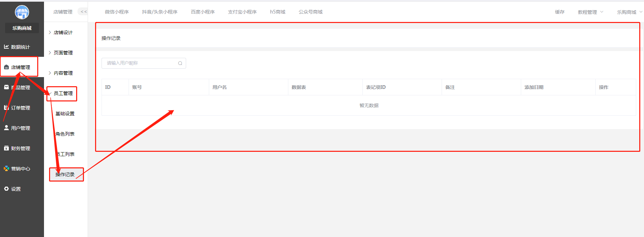Click the ID column header

(108, 87)
